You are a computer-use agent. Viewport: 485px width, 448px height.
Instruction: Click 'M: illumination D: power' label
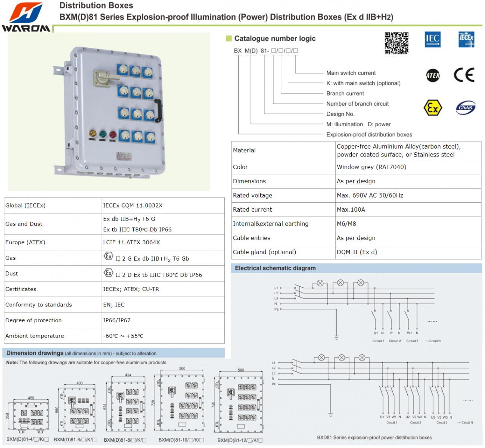coord(358,124)
